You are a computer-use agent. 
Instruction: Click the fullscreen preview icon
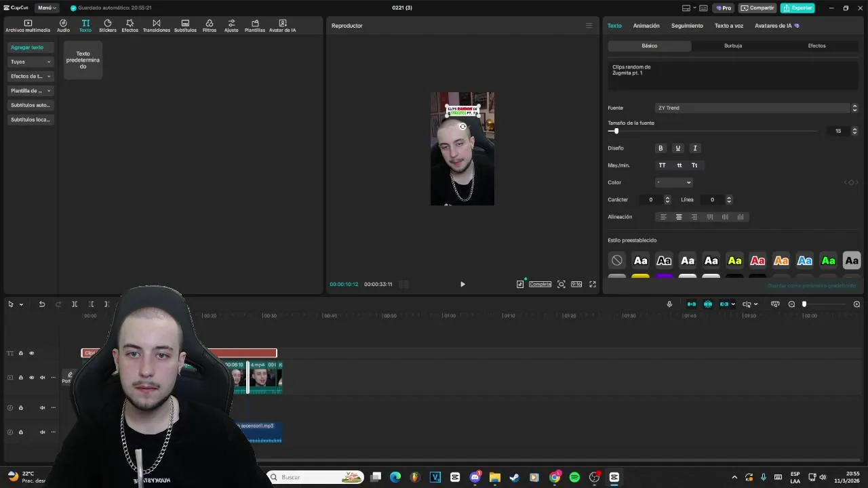point(593,284)
